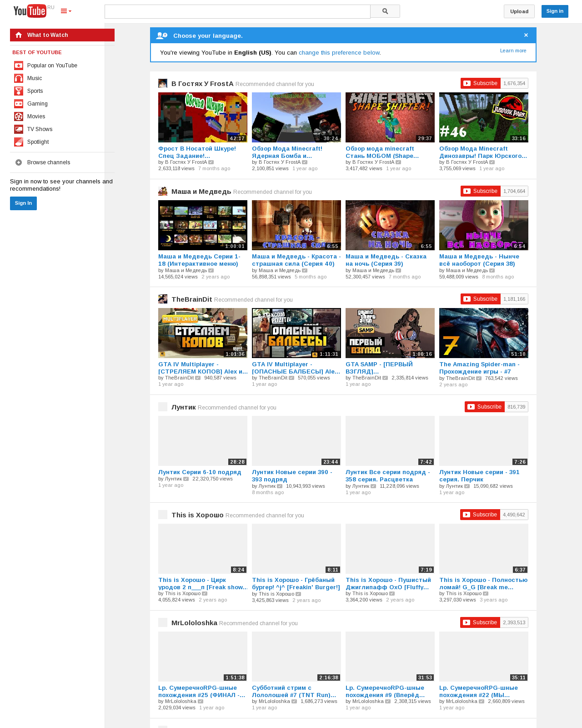Click Лунтик Новые серии 390 - 393 title
Viewport: 582px width, 728px height.
(x=292, y=476)
